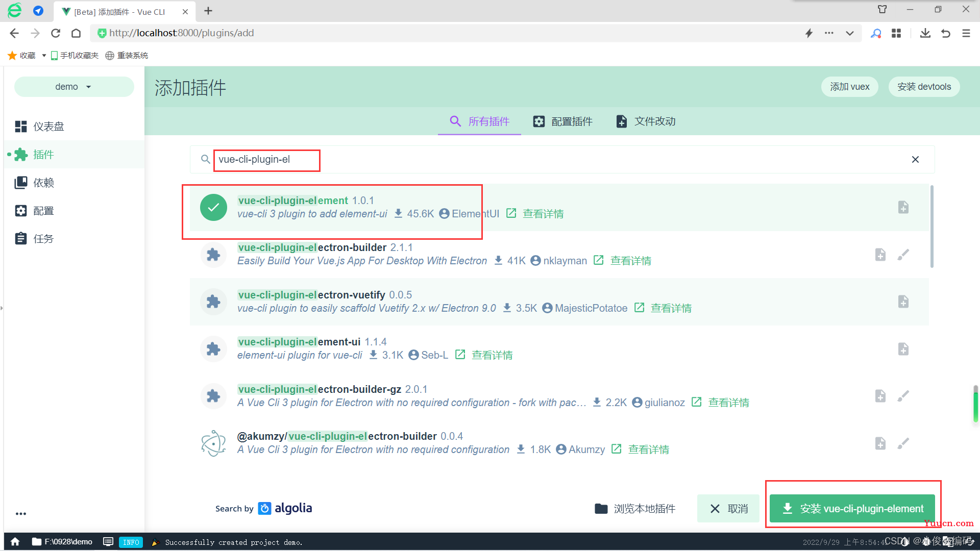Click the browser back arrow

pyautogui.click(x=14, y=33)
